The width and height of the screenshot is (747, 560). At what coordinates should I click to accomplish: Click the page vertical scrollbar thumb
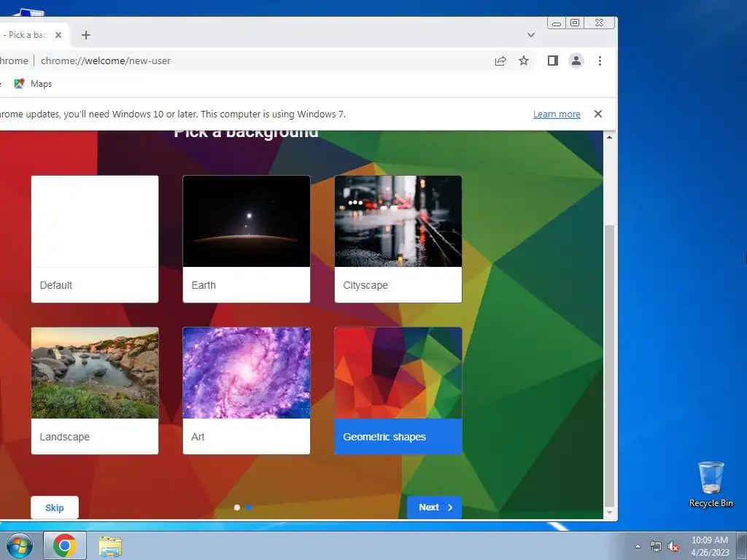[x=609, y=367]
